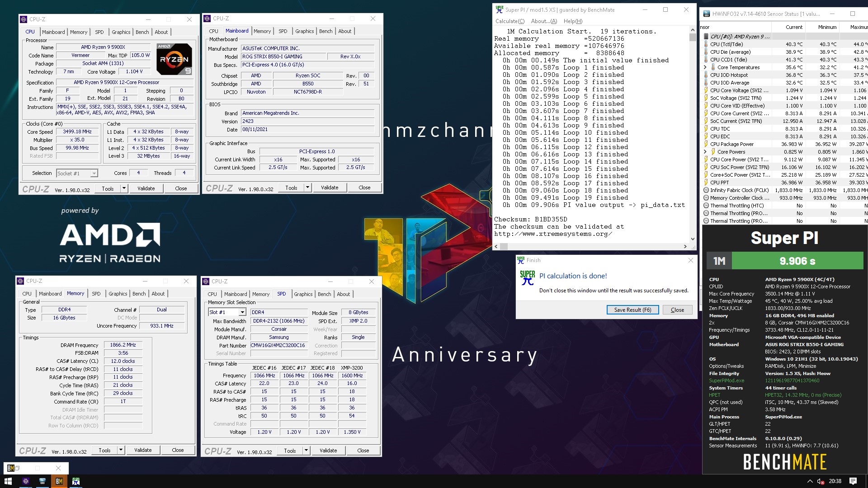
Task: Activate HWiNFO from the taskbar
Action: pyautogui.click(x=42, y=481)
